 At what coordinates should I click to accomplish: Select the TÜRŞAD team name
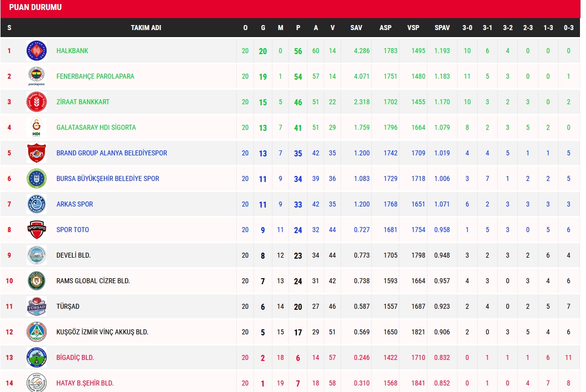click(68, 306)
